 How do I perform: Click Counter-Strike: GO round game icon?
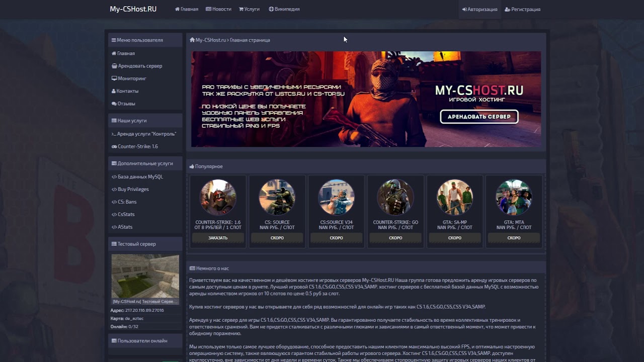tap(395, 198)
